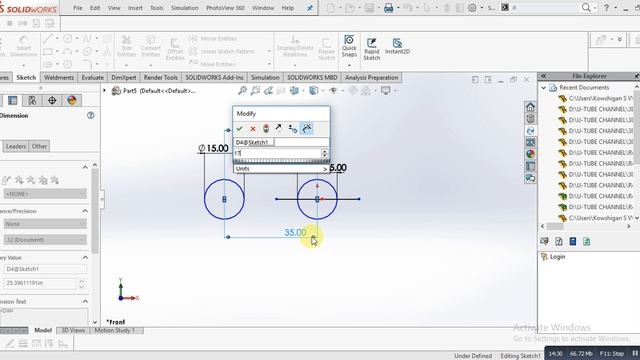Click the diameter 15.00 dimension
This screenshot has height=360, width=640.
[x=213, y=148]
